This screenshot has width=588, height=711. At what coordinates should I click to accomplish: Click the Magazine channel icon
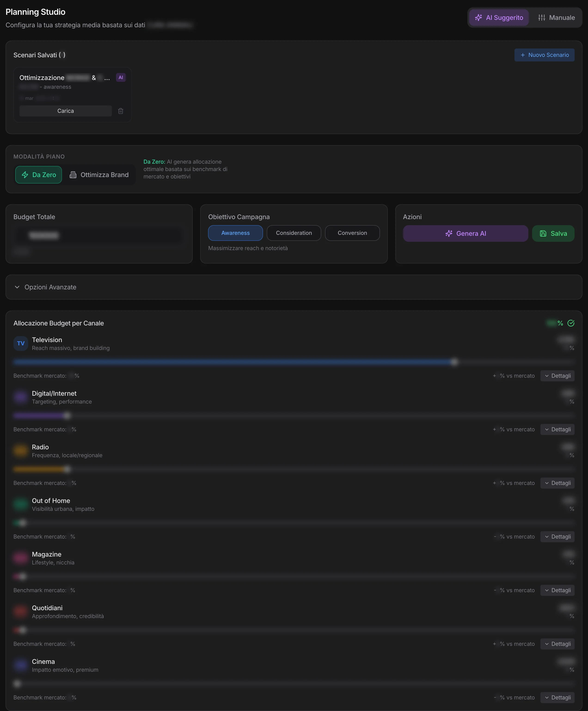(21, 558)
